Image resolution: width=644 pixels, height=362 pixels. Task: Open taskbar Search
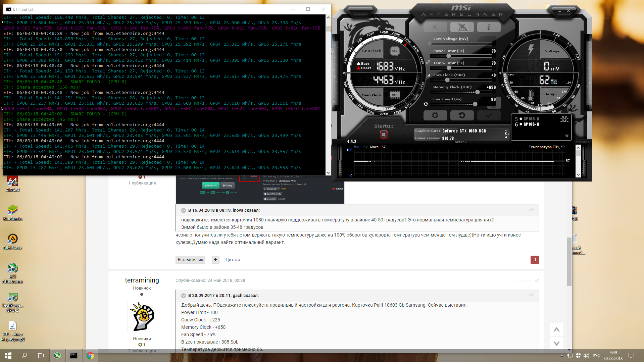24,355
